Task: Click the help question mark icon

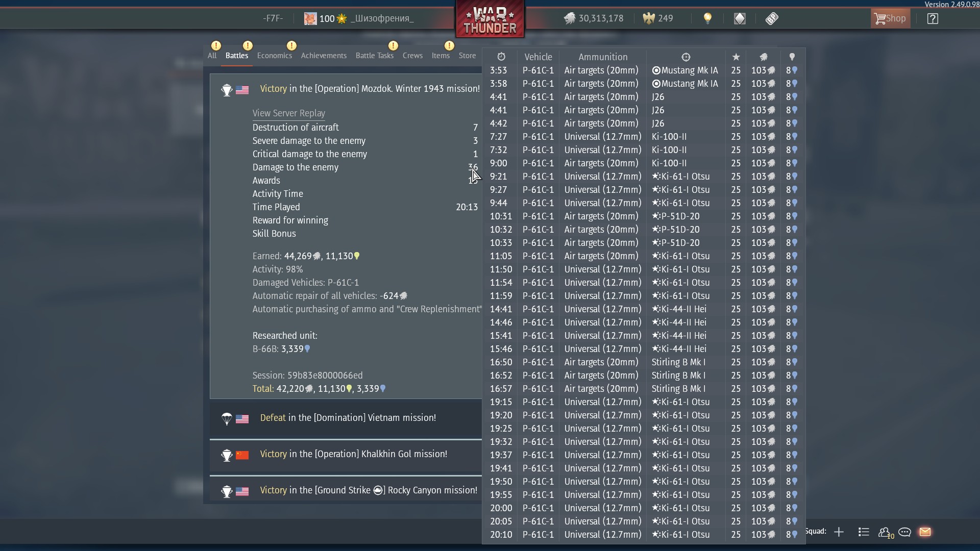Action: [x=933, y=19]
